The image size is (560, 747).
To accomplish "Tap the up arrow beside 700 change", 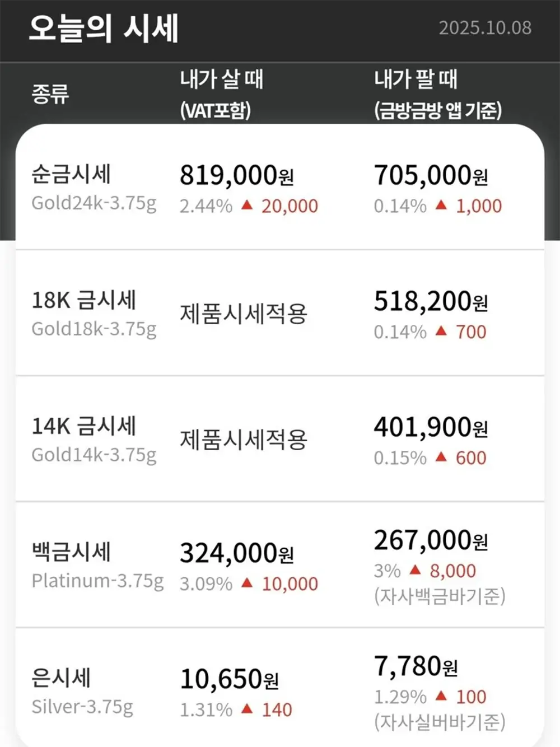I will 441,331.
